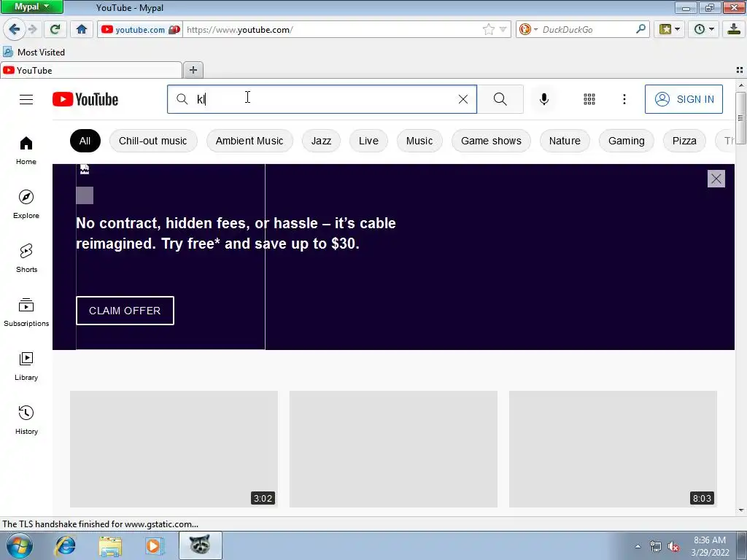
Task: Open History in the sidebar
Action: click(26, 420)
